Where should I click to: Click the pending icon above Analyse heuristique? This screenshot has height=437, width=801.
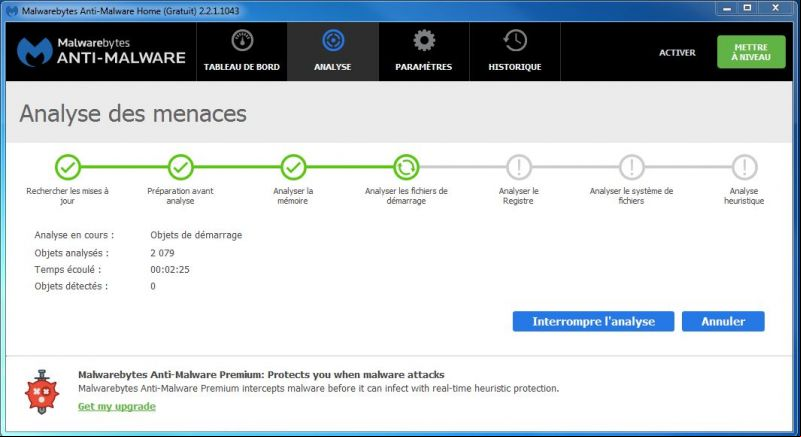pos(744,167)
